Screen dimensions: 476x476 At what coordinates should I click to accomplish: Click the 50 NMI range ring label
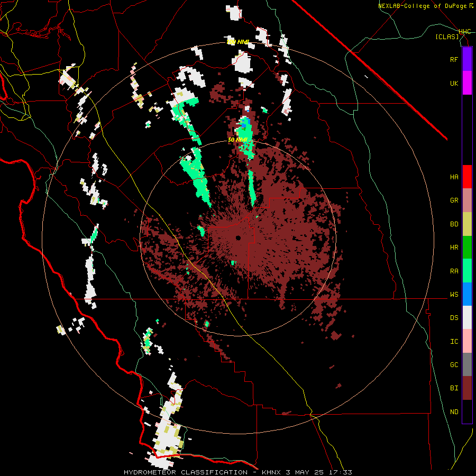tap(237, 140)
